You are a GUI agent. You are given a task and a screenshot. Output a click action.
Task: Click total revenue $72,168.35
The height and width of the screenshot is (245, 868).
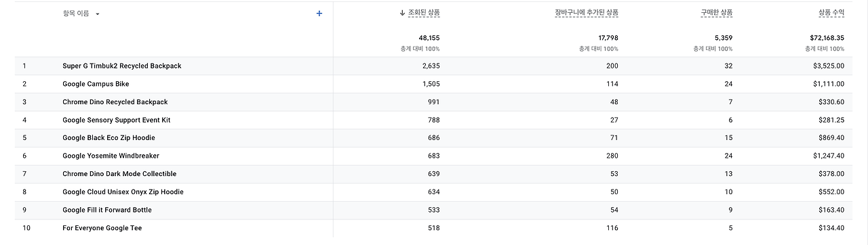coord(827,38)
